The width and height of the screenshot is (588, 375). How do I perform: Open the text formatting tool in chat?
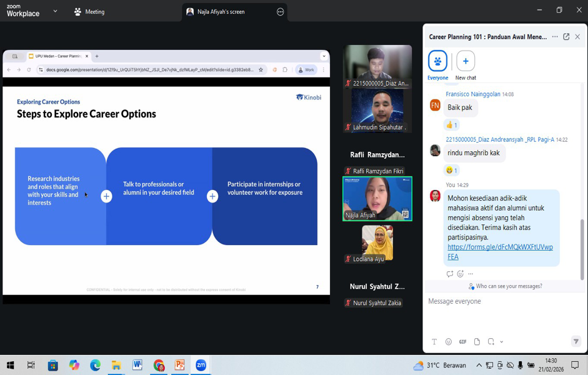(x=434, y=342)
